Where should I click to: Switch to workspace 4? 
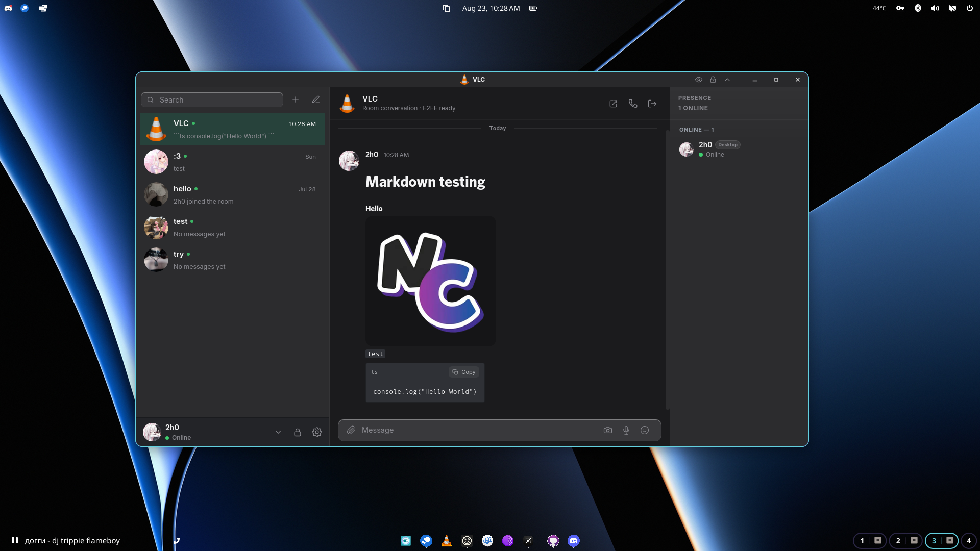[969, 541]
